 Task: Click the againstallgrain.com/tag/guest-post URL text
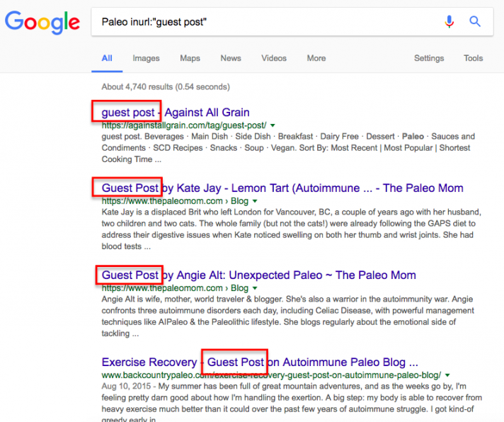(184, 125)
